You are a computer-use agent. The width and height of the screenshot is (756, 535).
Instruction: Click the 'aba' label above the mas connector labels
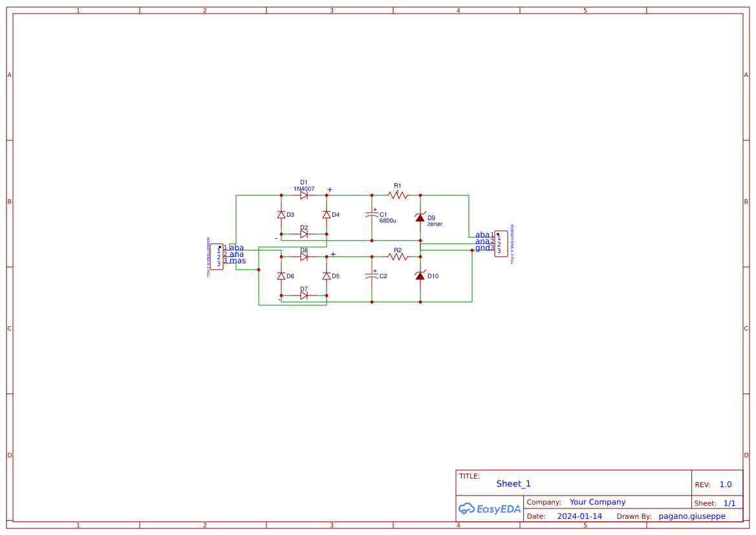(x=237, y=248)
